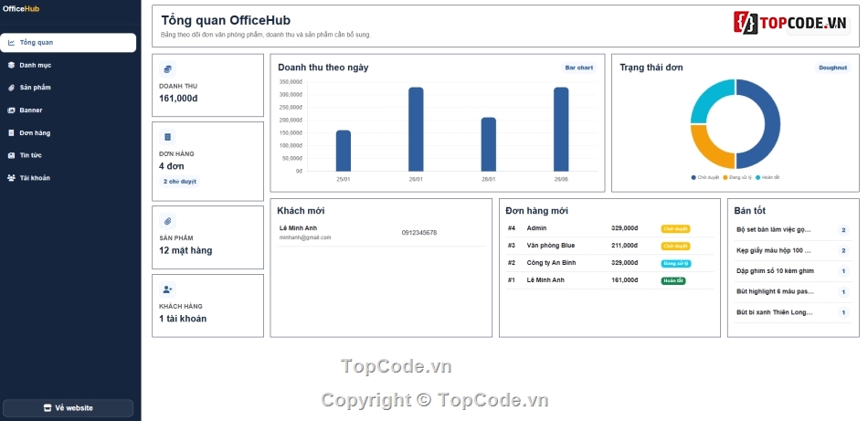Screen dimensions: 868x421
Task: Click Bút highlight 6 màu product row
Action: [793, 291]
